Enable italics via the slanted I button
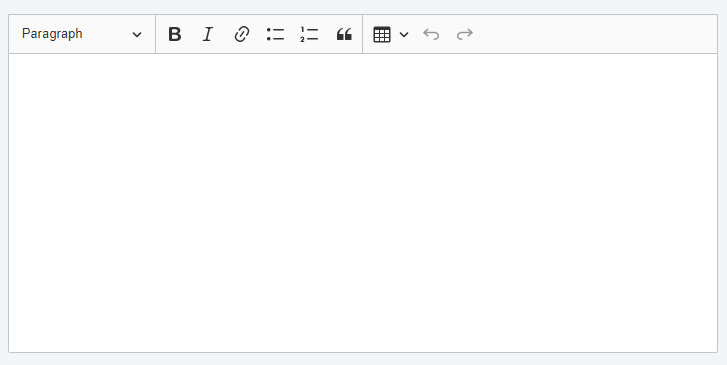Screen dimensions: 727x365 (x=208, y=34)
